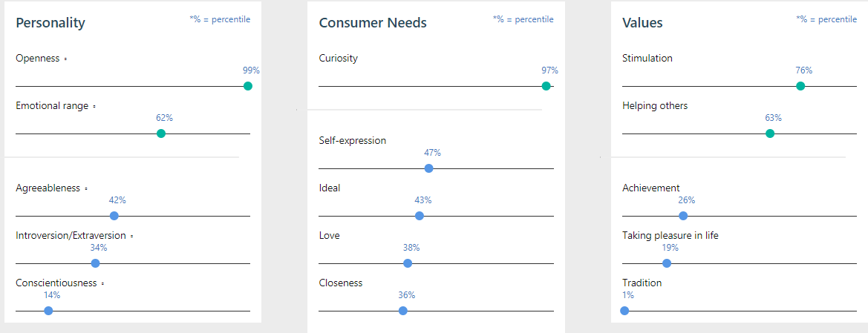Viewport: 868px width, 333px height.
Task: Click the Curiosity 97% slider dot
Action: tap(546, 86)
